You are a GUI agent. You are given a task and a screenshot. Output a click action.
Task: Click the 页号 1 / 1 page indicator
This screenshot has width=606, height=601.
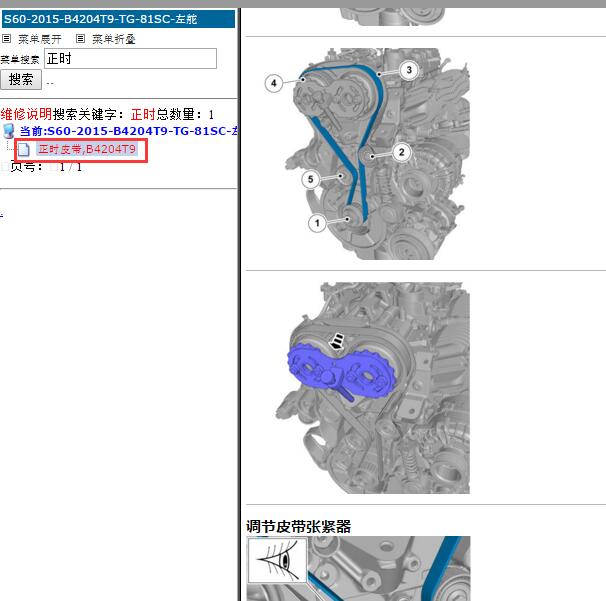pos(46,167)
